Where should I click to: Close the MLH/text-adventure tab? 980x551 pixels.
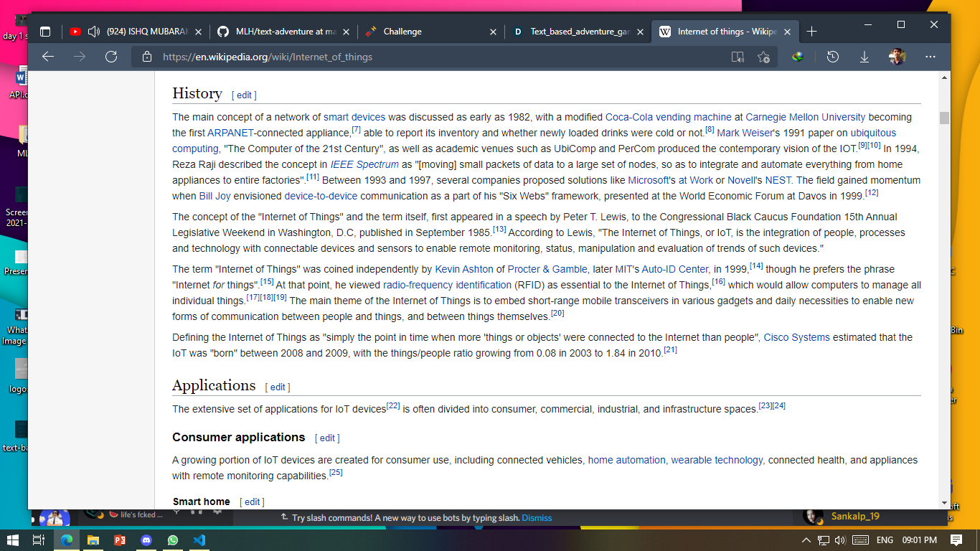tap(347, 32)
